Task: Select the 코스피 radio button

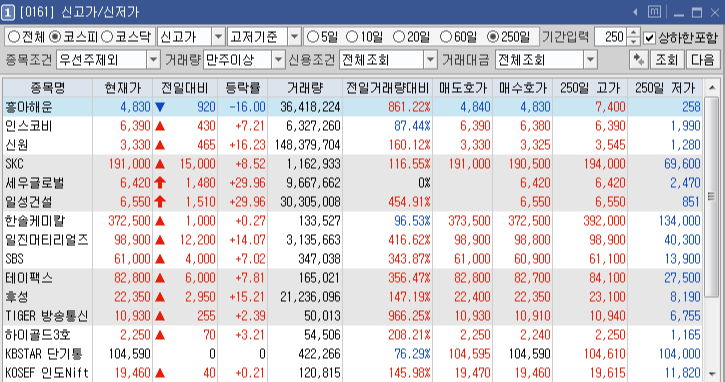Action: coord(55,37)
